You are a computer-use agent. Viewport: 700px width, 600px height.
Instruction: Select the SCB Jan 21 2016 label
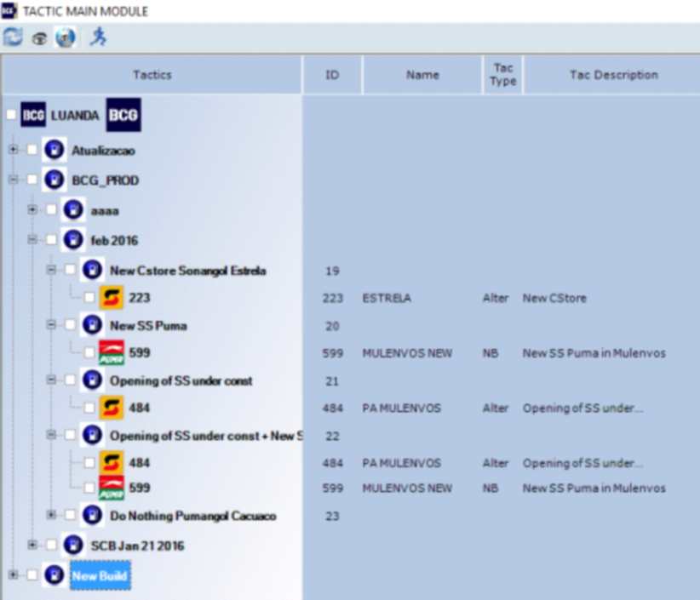[137, 546]
